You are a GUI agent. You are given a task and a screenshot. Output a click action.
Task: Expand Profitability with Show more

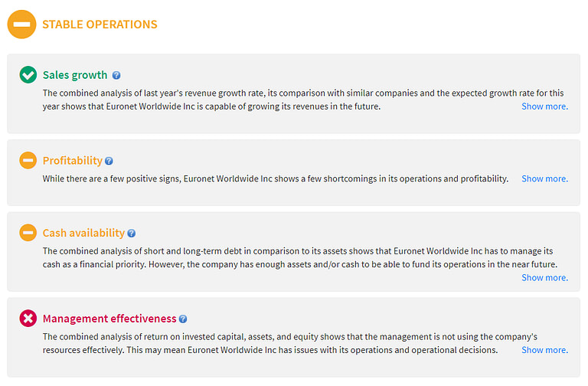(x=544, y=178)
